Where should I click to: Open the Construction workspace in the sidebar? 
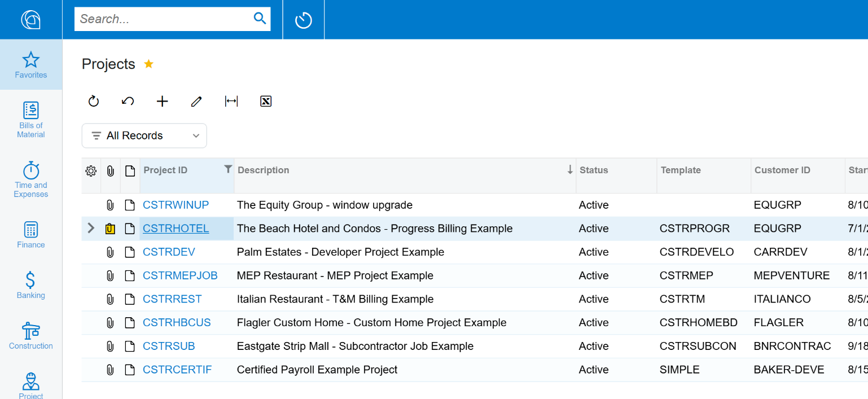click(31, 336)
